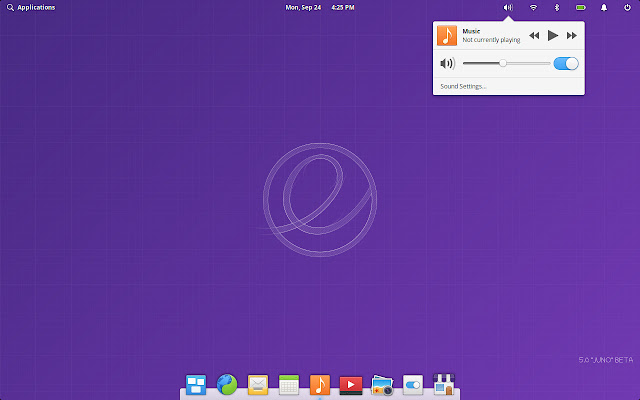Launch the Music app from the dock
640x400 pixels.
(x=320, y=385)
